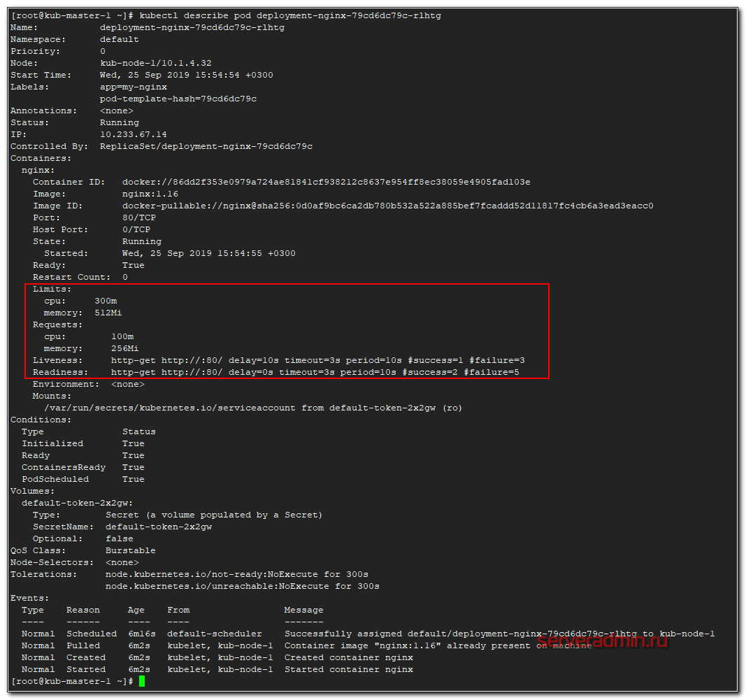Click the green terminal cursor at the prompt

(142, 681)
